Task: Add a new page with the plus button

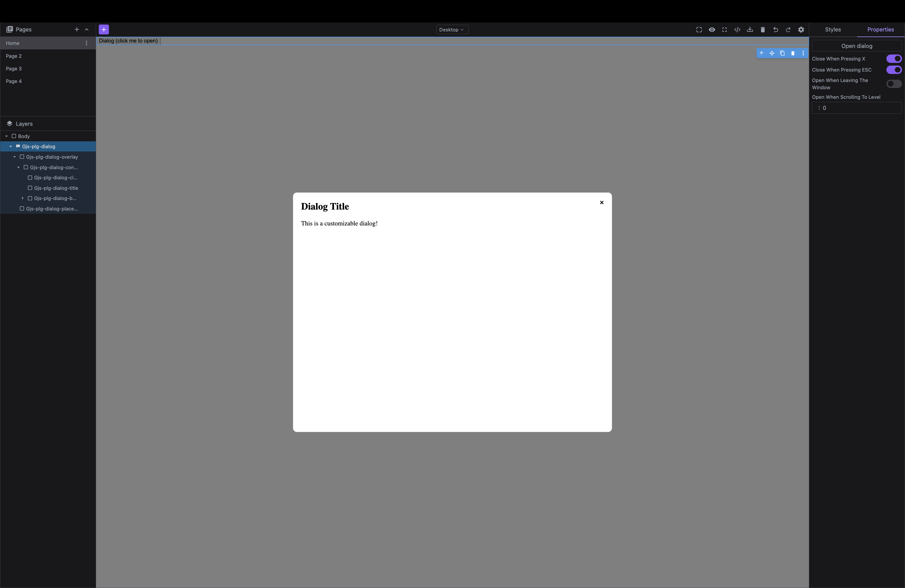Action: (x=76, y=29)
